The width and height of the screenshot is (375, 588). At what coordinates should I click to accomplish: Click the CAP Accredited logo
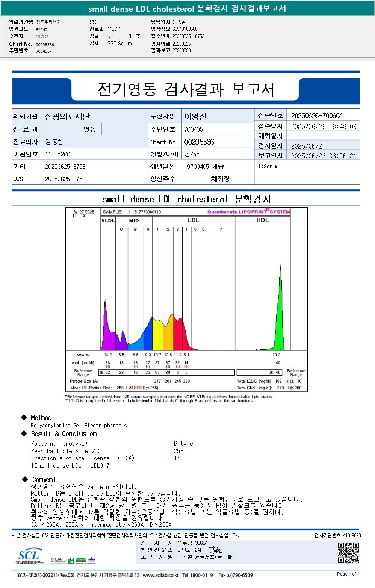(58, 560)
